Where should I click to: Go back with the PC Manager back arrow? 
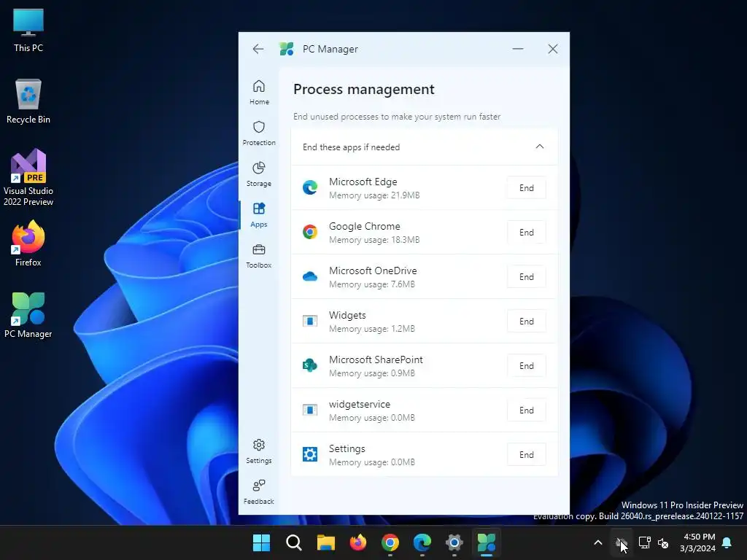[258, 49]
